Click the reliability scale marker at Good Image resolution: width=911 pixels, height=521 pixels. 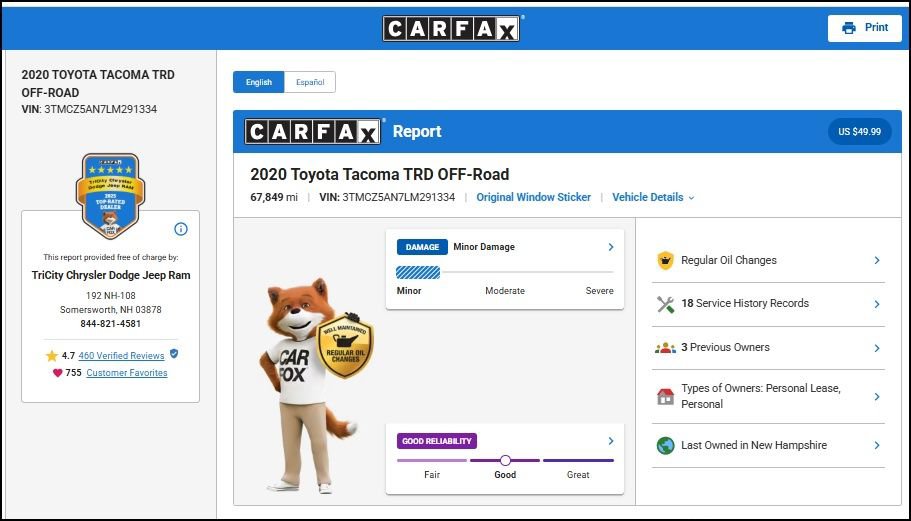pyautogui.click(x=505, y=461)
